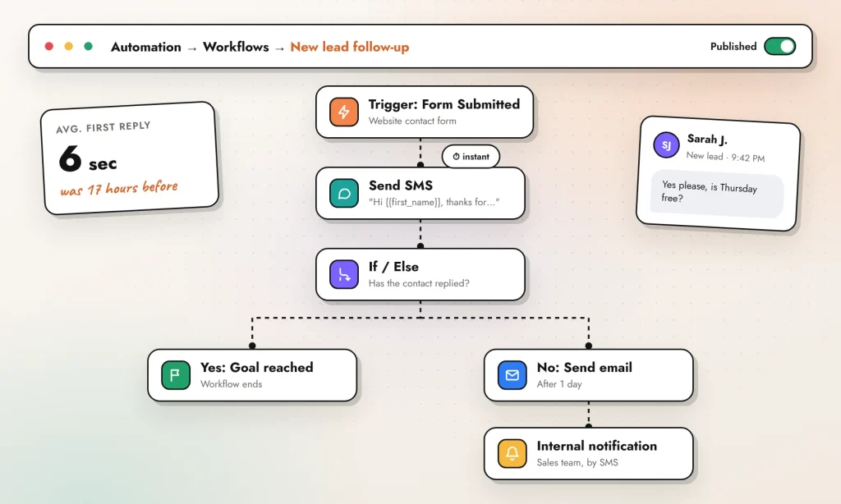Click the '6 sec' value

88,159
